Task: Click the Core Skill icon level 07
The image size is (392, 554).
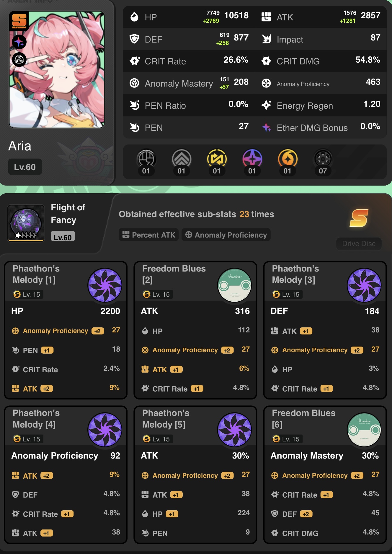Action: click(323, 159)
